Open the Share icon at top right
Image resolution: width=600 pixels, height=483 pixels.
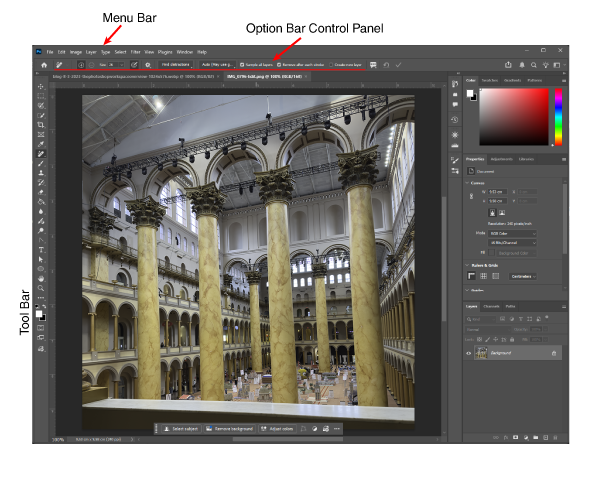coord(509,64)
